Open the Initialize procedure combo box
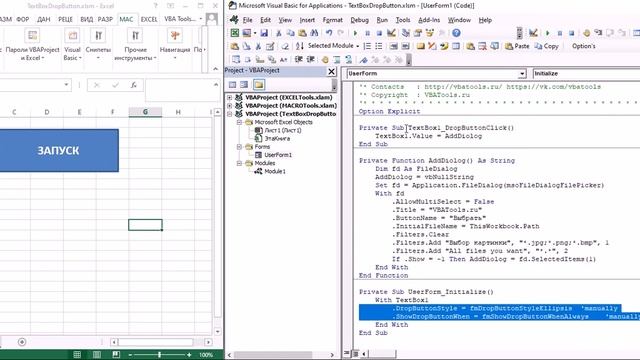The image size is (640, 360). 586,73
